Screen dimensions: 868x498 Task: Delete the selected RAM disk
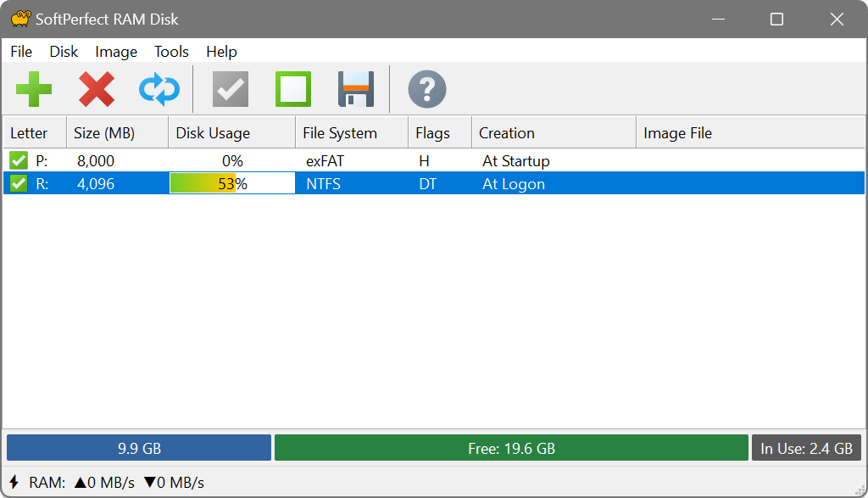(97, 89)
